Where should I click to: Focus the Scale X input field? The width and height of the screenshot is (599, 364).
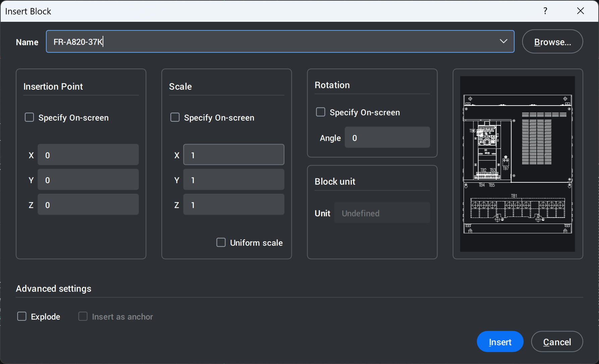233,155
